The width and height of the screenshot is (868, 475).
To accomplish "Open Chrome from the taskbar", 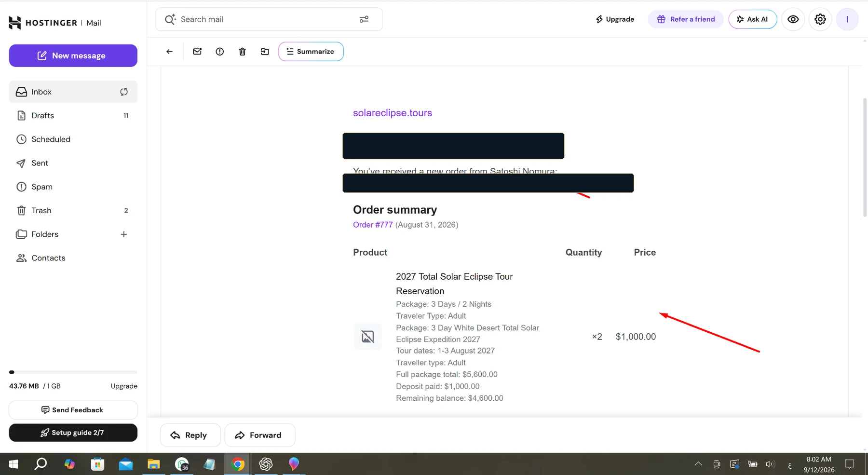I will 238,464.
